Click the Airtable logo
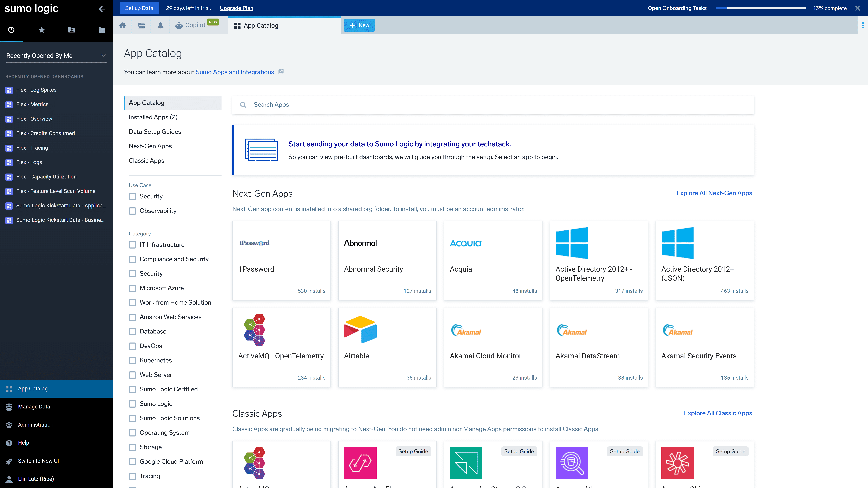 click(360, 330)
